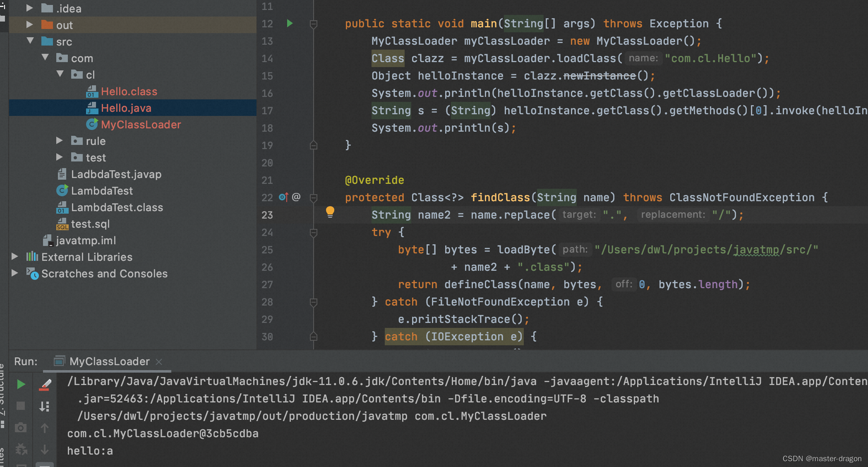868x467 pixels.
Task: Click findClass method name on line 22
Action: (x=500, y=197)
